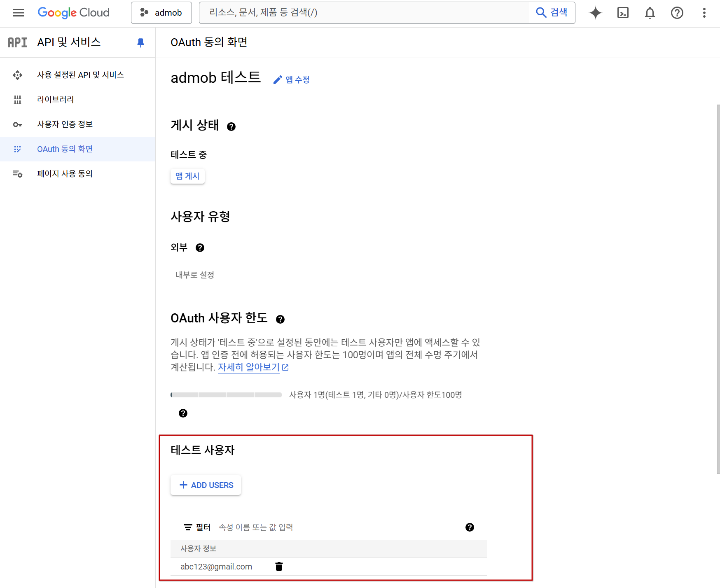Image resolution: width=720 pixels, height=588 pixels.
Task: Unpin API 및 서비스 with pin icon
Action: [140, 42]
